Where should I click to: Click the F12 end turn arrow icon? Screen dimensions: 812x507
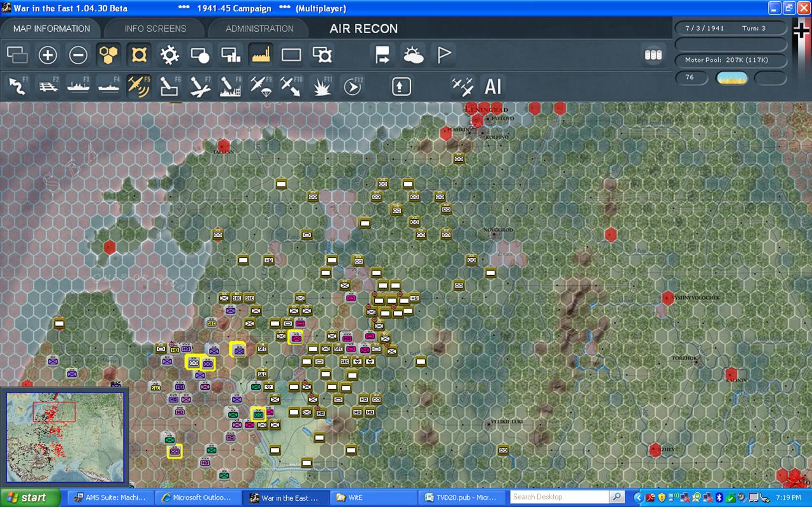click(x=352, y=86)
